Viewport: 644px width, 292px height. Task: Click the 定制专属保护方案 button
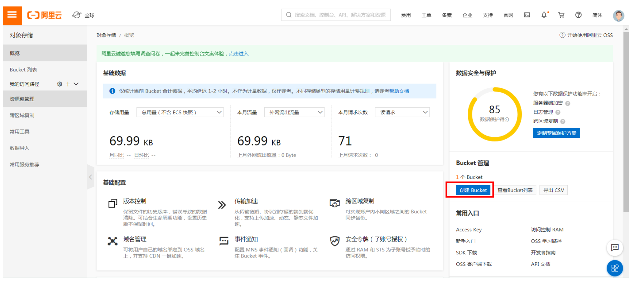click(x=556, y=133)
